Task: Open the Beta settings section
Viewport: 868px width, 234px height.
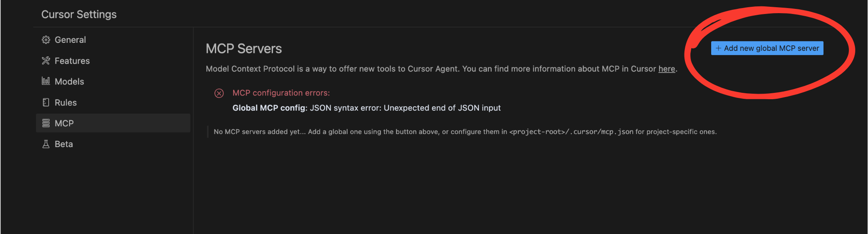Action: (64, 144)
